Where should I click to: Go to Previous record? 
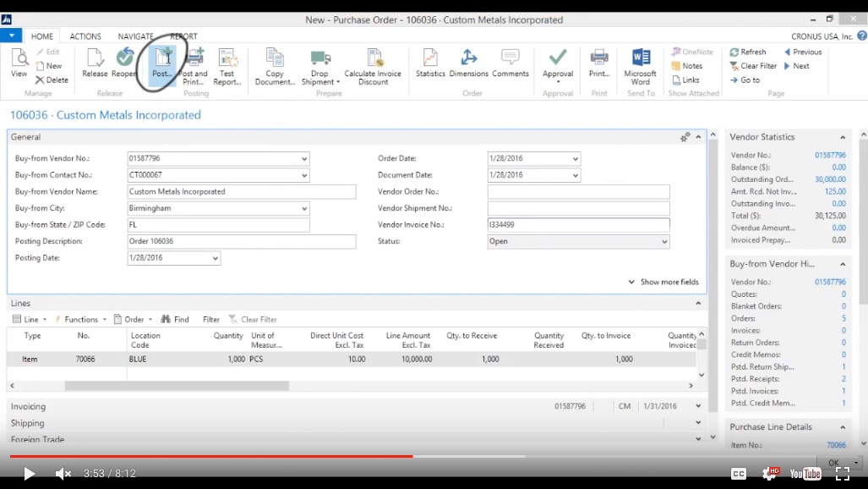pos(803,52)
